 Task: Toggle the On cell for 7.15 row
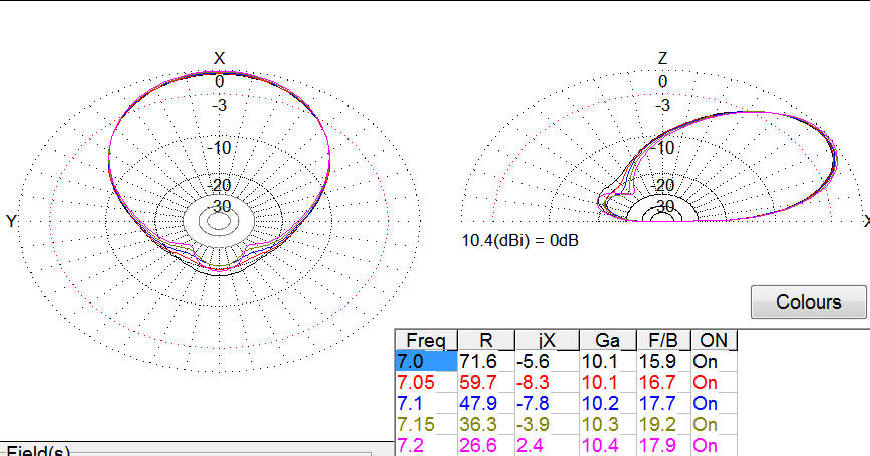coord(711,424)
